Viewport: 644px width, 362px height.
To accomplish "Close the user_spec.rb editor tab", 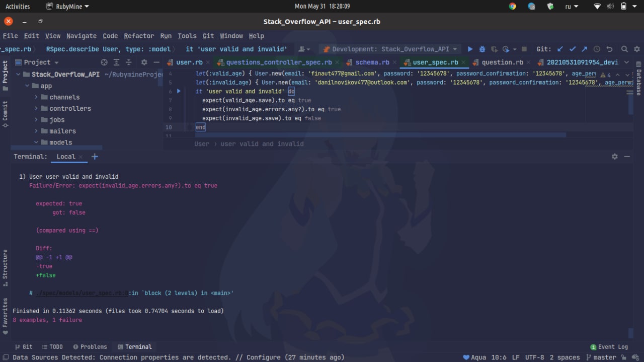I will click(x=464, y=63).
